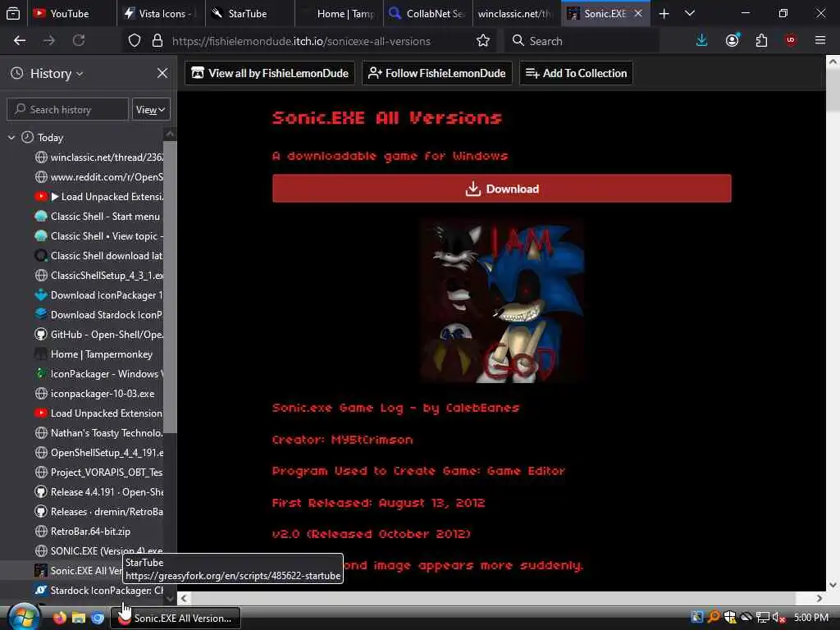The height and width of the screenshot is (630, 840).
Task: Switch to the Vista Icons tab
Action: pyautogui.click(x=161, y=14)
